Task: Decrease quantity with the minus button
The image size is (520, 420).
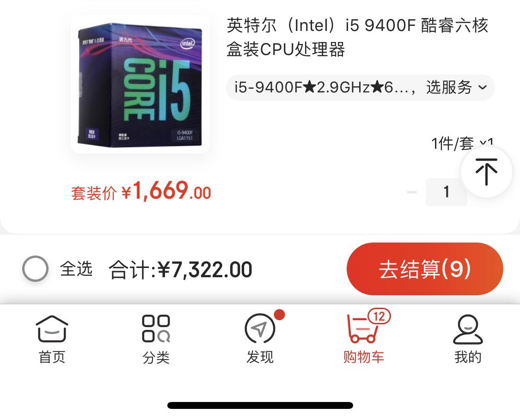Action: pyautogui.click(x=411, y=192)
